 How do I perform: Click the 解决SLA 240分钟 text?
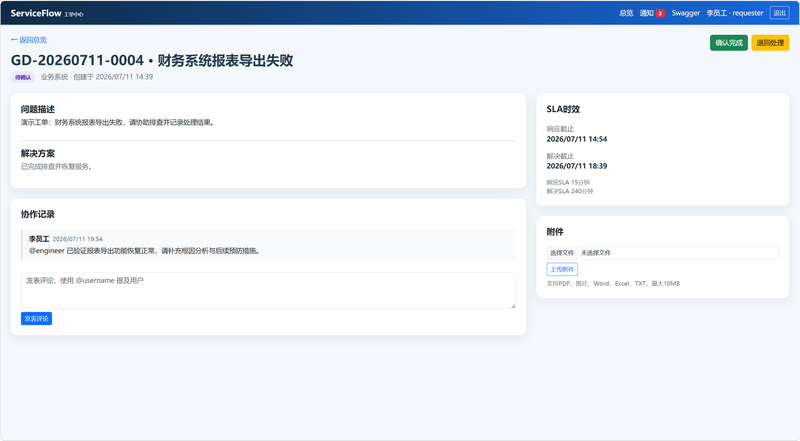point(569,191)
